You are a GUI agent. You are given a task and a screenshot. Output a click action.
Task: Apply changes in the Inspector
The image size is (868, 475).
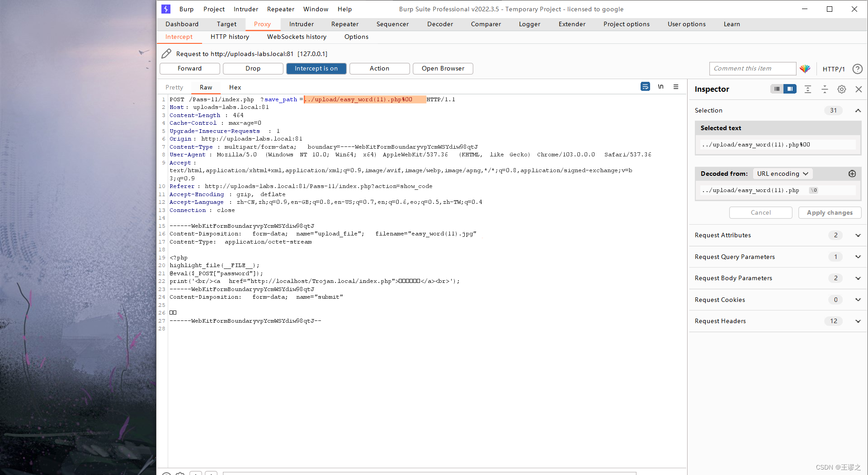click(x=830, y=212)
